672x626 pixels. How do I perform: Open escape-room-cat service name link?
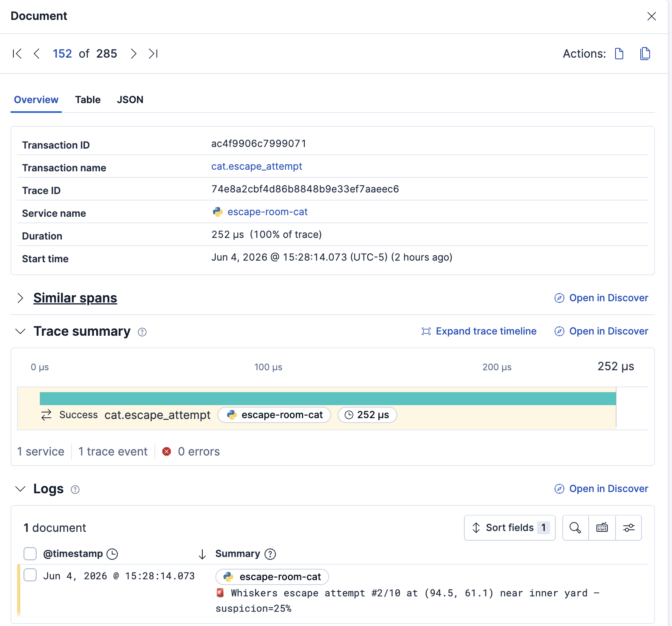[x=267, y=212]
